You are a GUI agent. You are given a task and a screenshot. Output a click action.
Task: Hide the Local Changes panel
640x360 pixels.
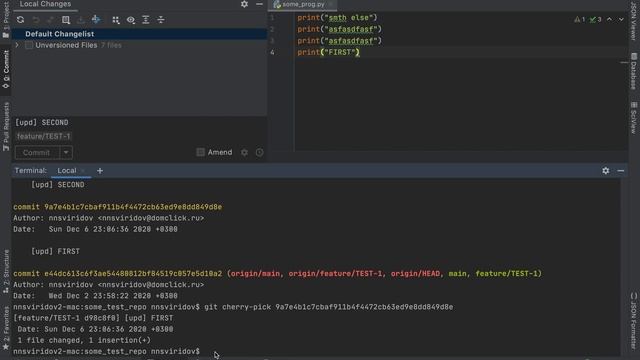pyautogui.click(x=259, y=4)
